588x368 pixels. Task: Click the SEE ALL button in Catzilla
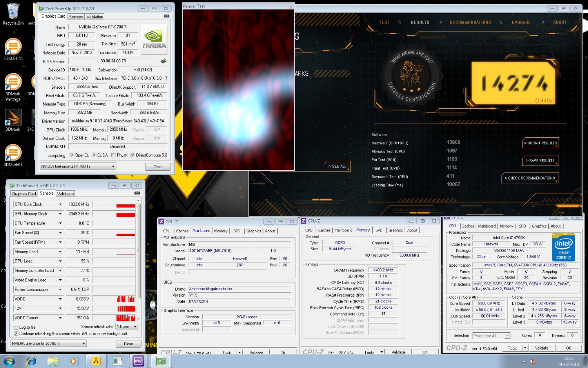pos(337,167)
